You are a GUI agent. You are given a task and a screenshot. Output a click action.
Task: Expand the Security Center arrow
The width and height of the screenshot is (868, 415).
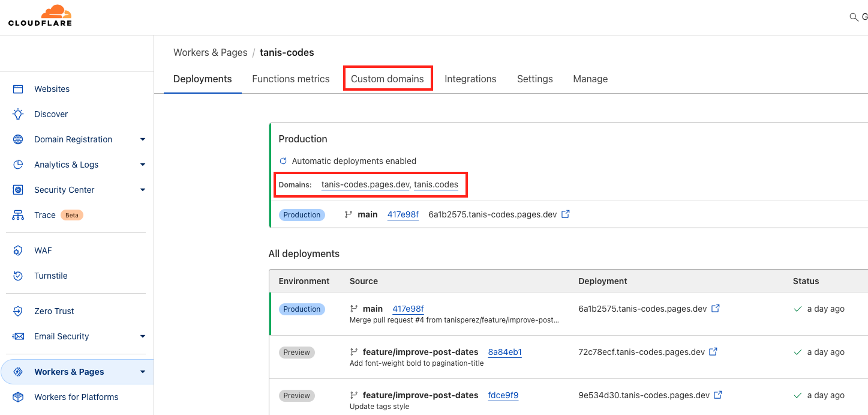[x=143, y=190]
